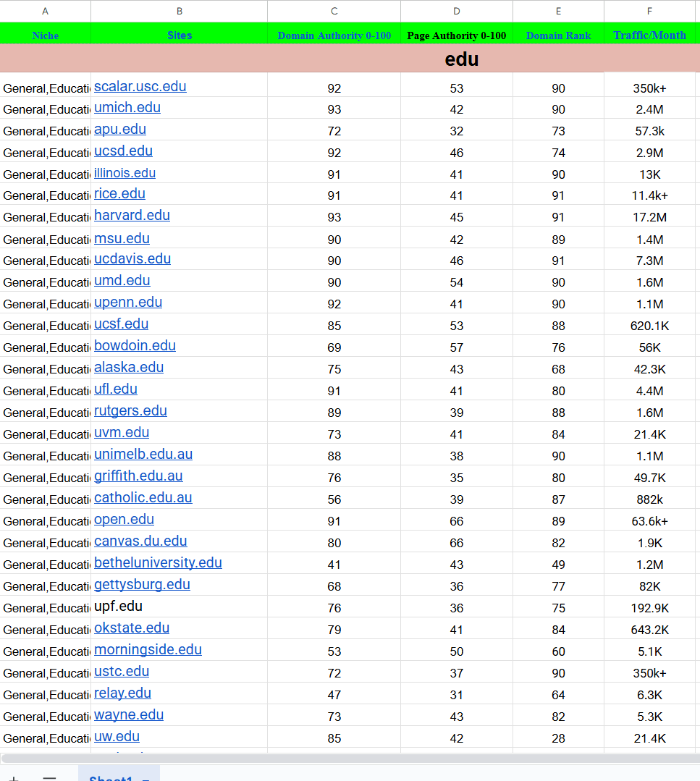Open the umd.edu link
Viewport: 700px width, 781px height.
click(x=122, y=280)
